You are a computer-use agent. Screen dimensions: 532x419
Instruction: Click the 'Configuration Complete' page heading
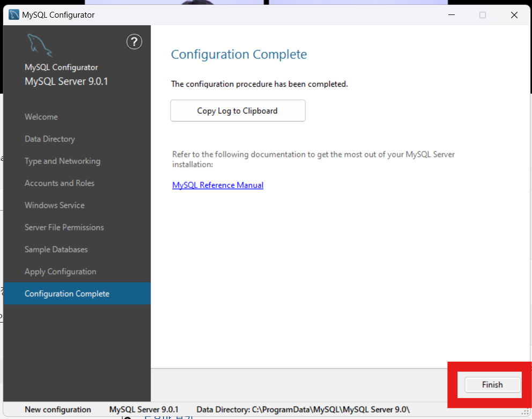[239, 54]
